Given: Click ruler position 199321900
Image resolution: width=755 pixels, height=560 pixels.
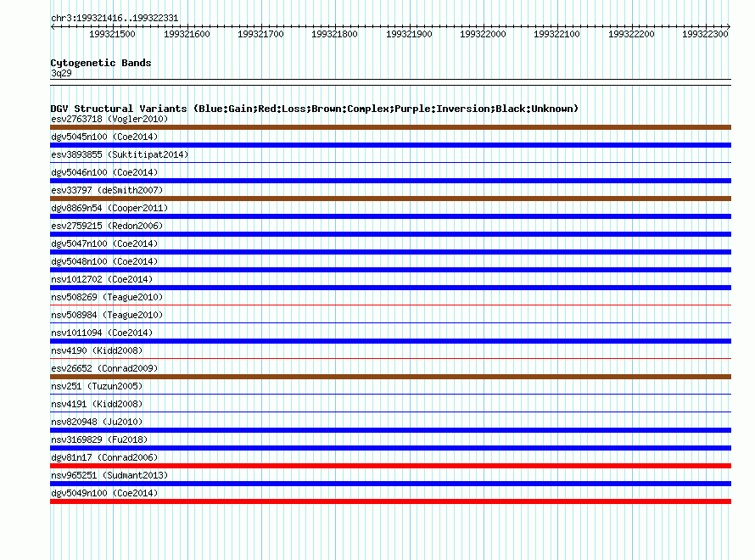Looking at the screenshot, I should coord(409,34).
